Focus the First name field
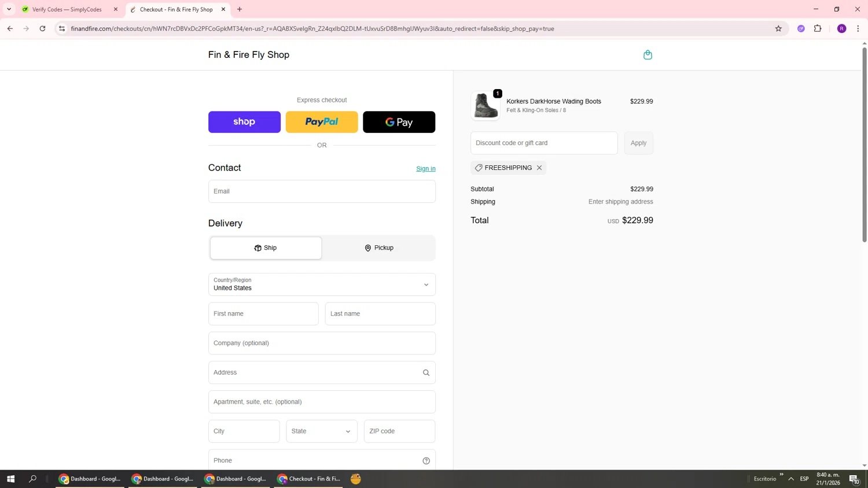868x488 pixels. pyautogui.click(x=263, y=314)
